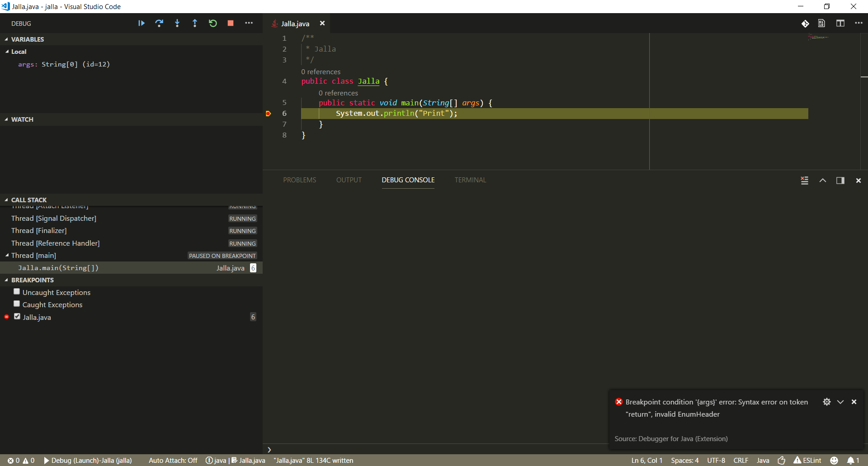The width and height of the screenshot is (868, 466).
Task: Maximize the panel with the up chevron
Action: click(823, 181)
